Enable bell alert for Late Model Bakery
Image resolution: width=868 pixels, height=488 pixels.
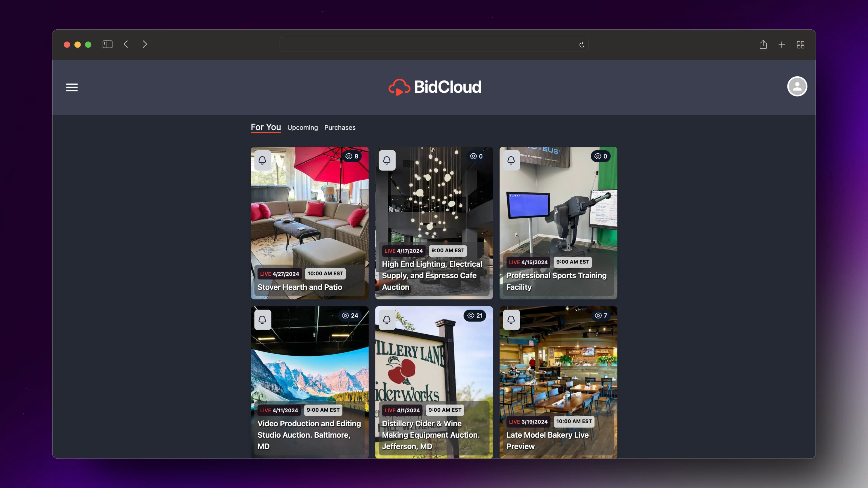pyautogui.click(x=511, y=320)
